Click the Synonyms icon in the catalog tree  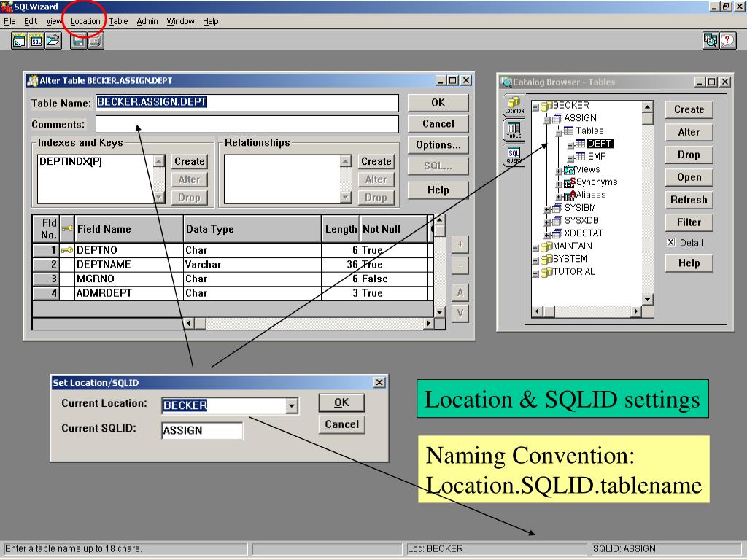point(570,182)
